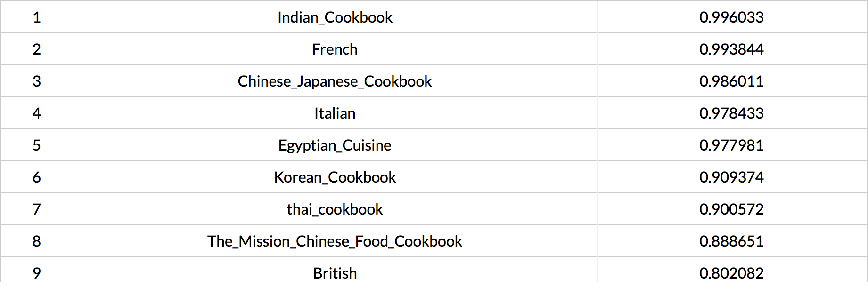
Task: Click the score 0.900572
Action: [732, 209]
